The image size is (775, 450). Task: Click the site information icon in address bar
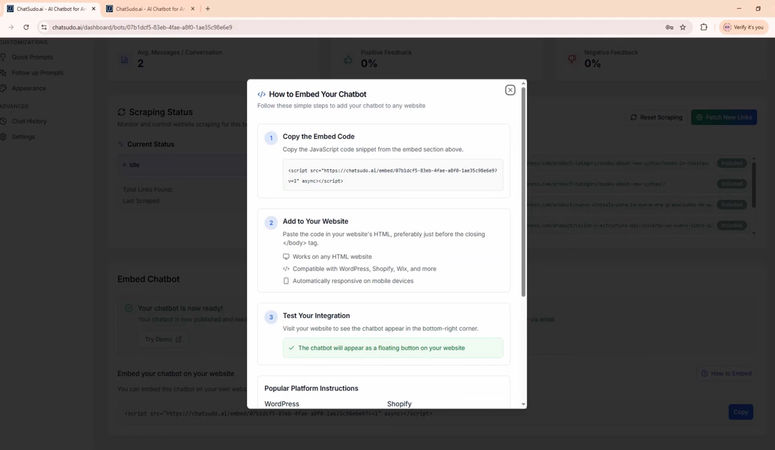point(44,27)
